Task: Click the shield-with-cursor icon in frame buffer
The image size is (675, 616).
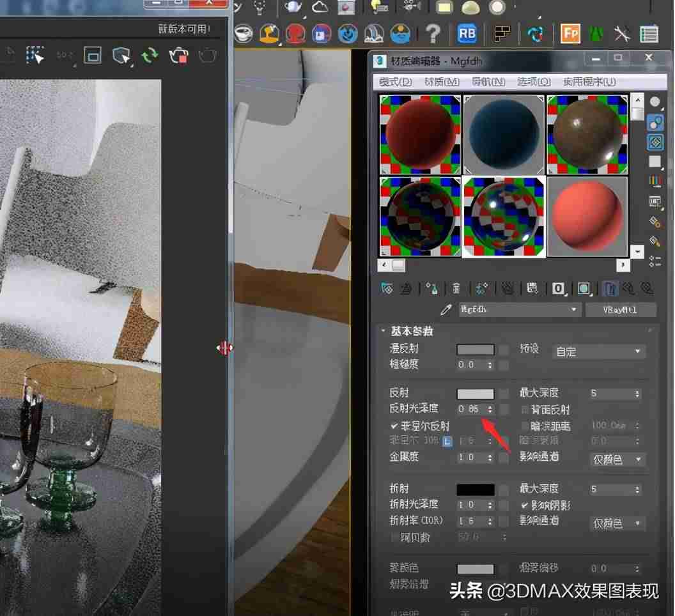Action: point(121,56)
